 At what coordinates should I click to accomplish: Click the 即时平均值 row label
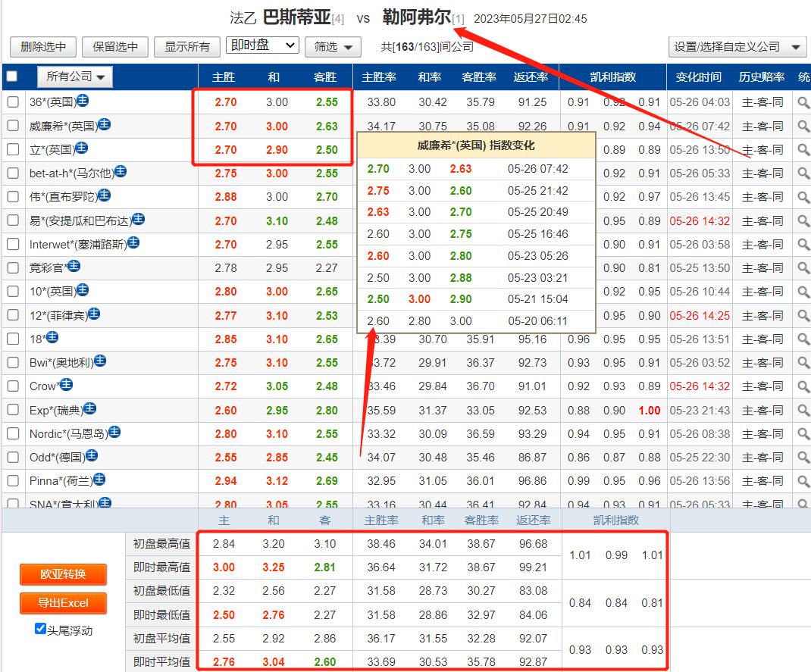(x=161, y=661)
